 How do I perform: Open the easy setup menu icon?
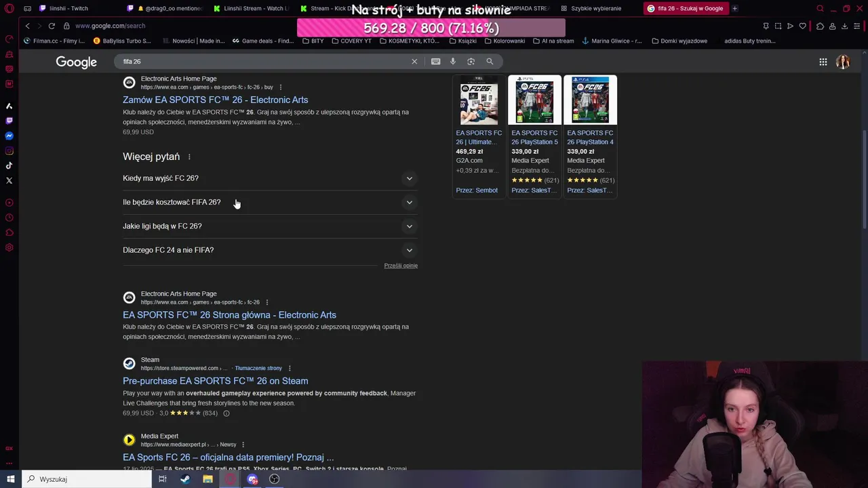coord(857,26)
